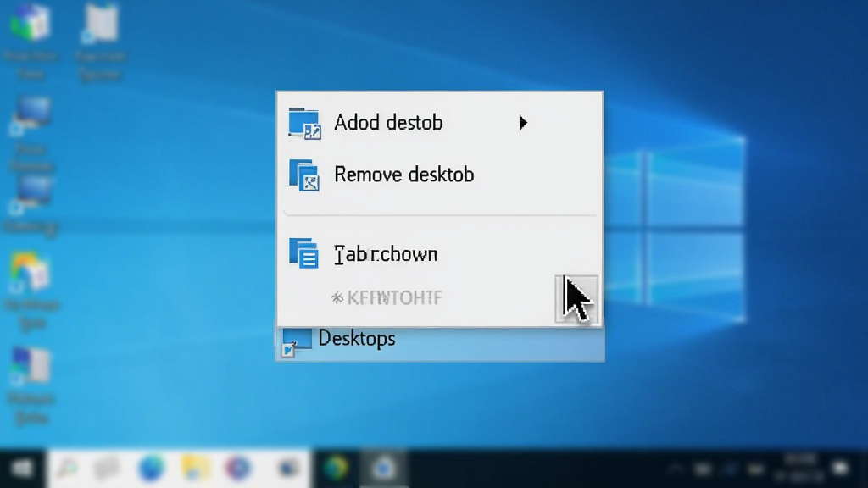Open the notification center icon in the system tray
This screenshot has width=868, height=488.
pos(841,469)
